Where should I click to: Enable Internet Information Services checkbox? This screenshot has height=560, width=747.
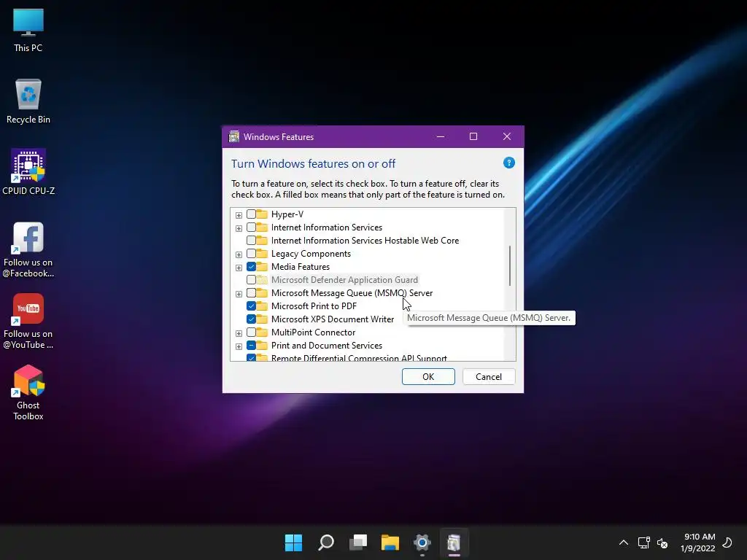point(251,227)
